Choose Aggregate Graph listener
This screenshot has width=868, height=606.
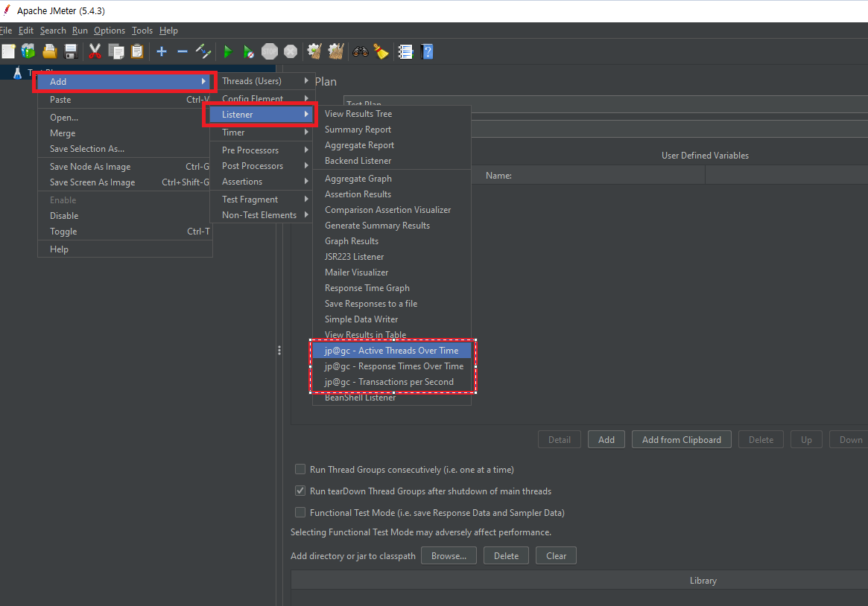click(x=392, y=179)
